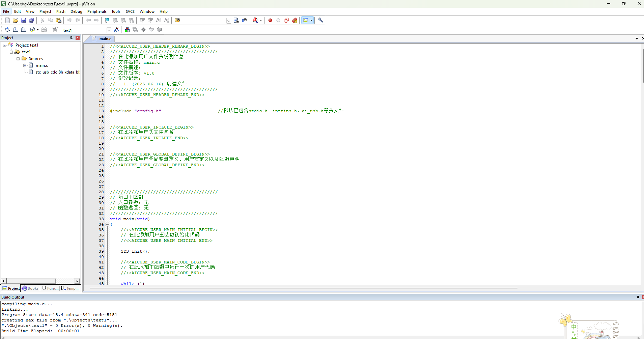
Task: Click the Open file folder icon
Action: [16, 20]
